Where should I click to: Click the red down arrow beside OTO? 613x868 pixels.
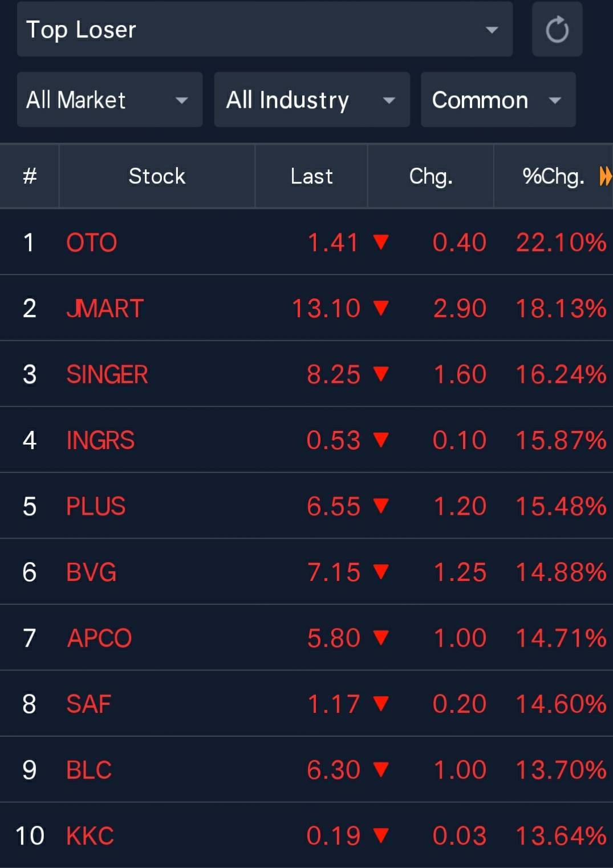(x=381, y=242)
